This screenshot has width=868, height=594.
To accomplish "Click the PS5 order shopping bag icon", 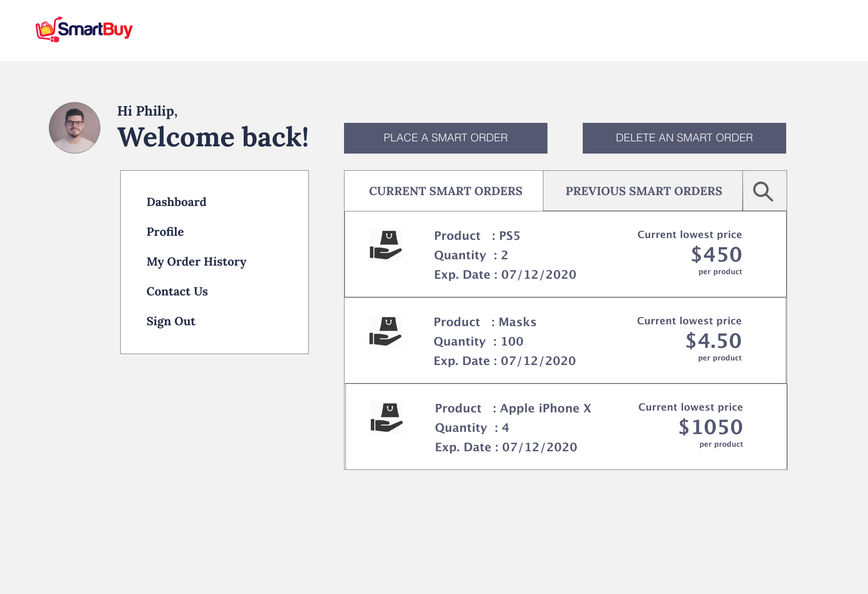I will [386, 245].
